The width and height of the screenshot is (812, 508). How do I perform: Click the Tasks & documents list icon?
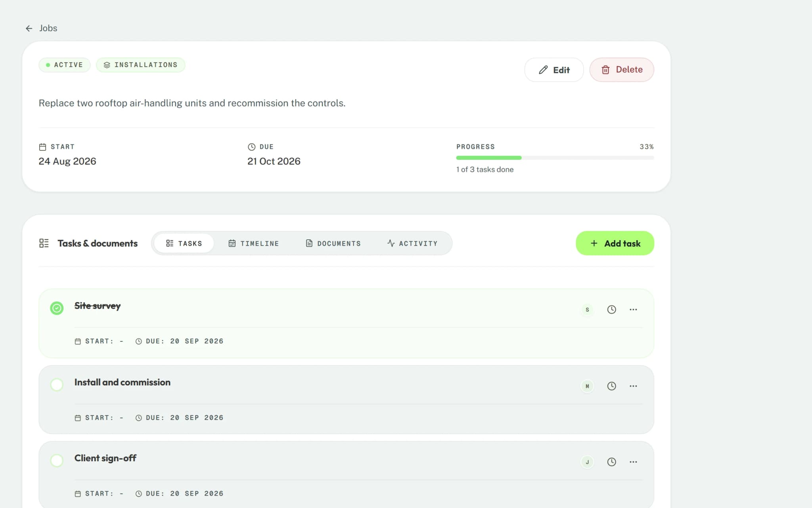pyautogui.click(x=44, y=243)
